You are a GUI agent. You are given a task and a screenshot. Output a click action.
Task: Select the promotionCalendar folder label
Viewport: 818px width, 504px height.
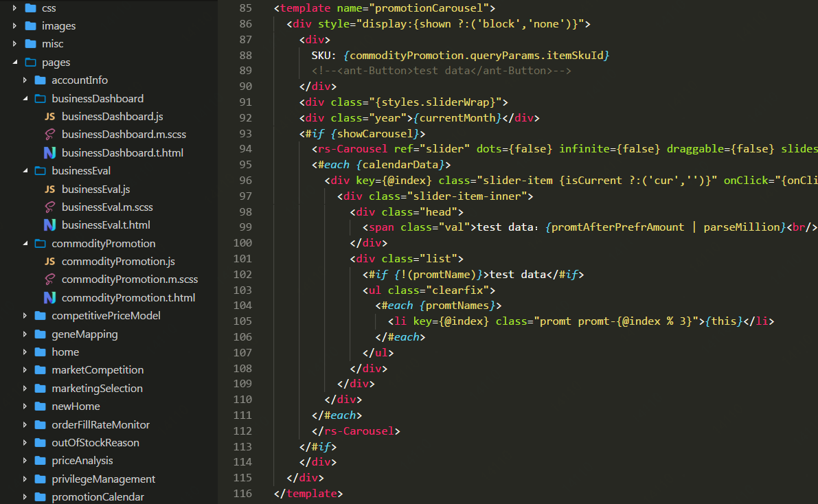click(98, 496)
